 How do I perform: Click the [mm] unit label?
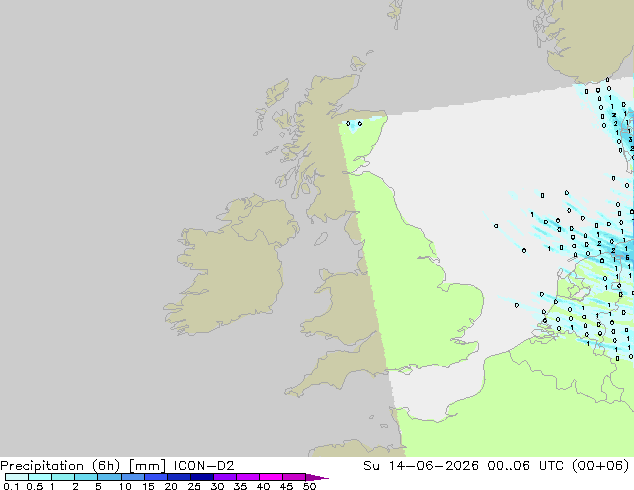pos(147,466)
